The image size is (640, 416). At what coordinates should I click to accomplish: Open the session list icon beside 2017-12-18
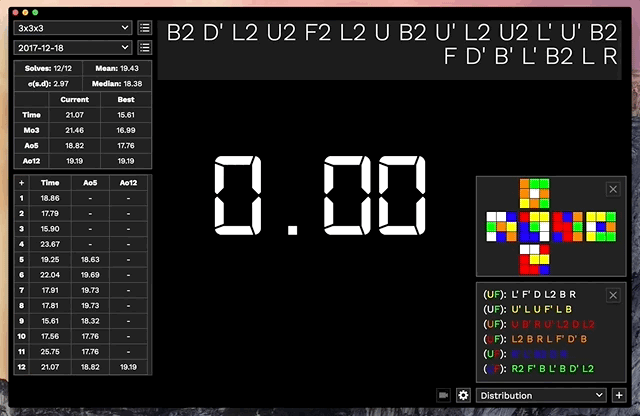pos(145,48)
